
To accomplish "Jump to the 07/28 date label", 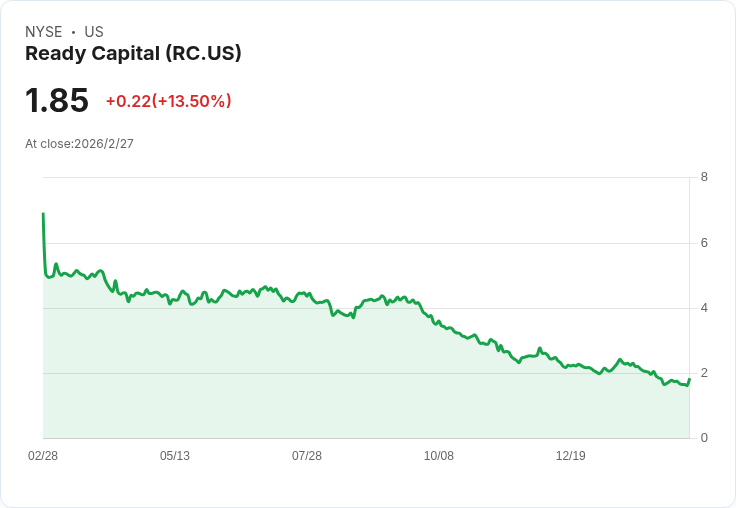I will point(307,456).
